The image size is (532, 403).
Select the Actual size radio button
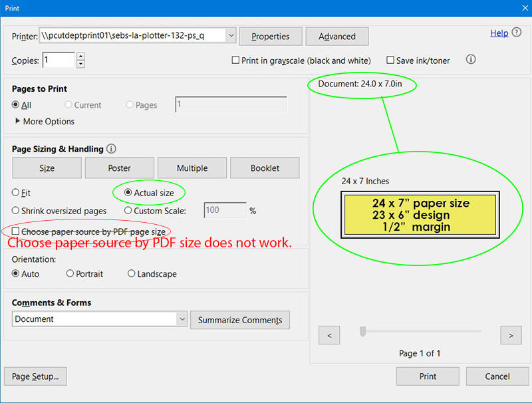[129, 193]
